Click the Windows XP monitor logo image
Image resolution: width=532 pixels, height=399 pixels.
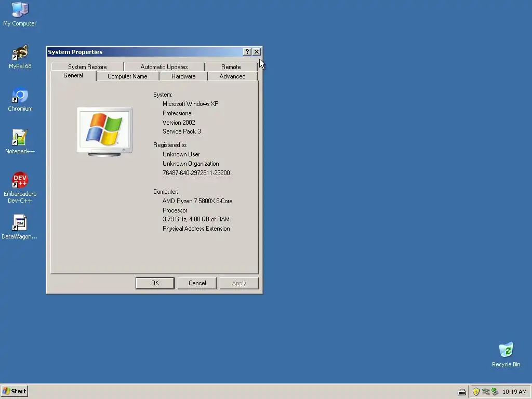(x=104, y=132)
